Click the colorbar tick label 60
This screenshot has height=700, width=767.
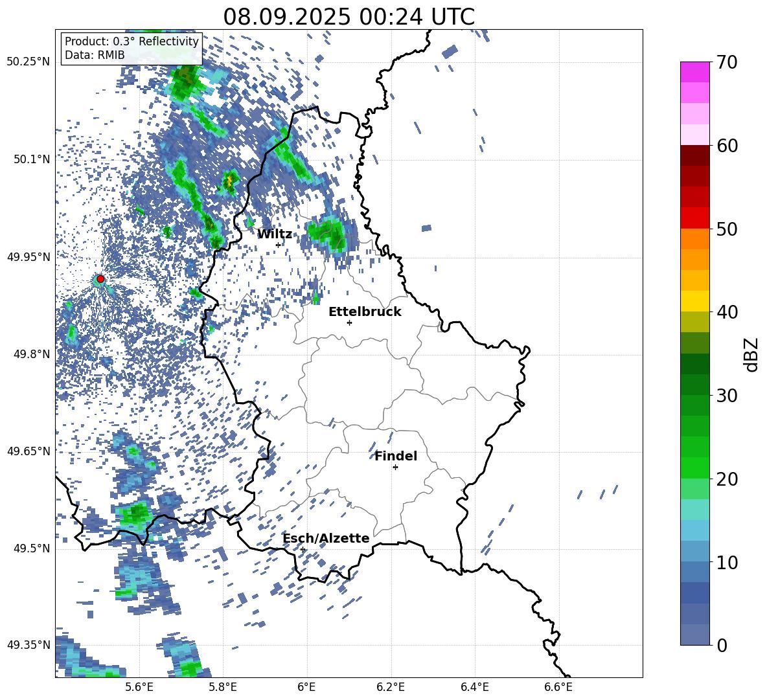727,146
